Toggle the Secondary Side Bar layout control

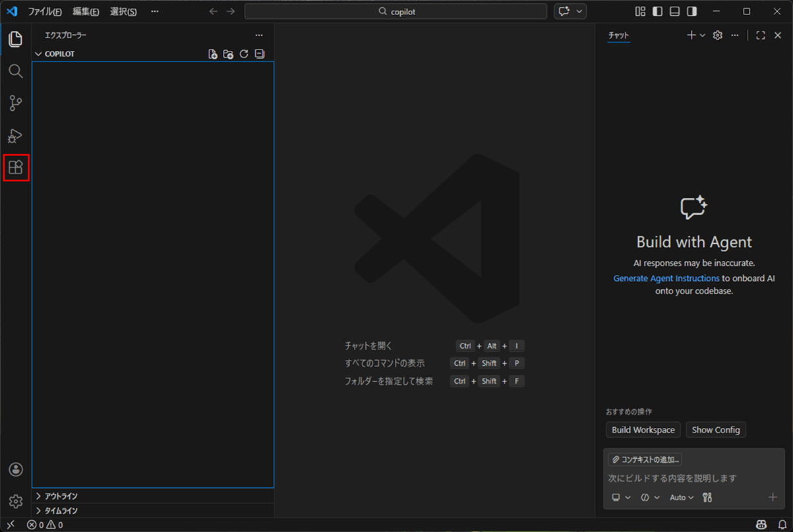click(691, 11)
